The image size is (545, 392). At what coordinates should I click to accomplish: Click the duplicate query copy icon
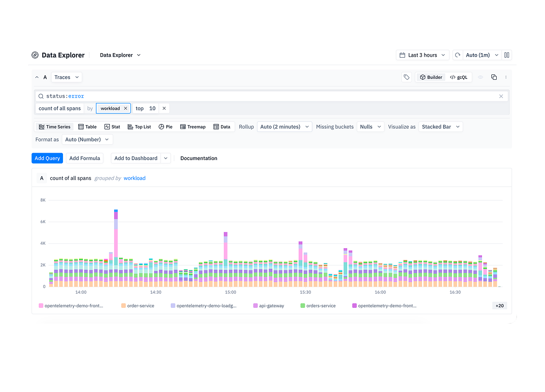494,77
